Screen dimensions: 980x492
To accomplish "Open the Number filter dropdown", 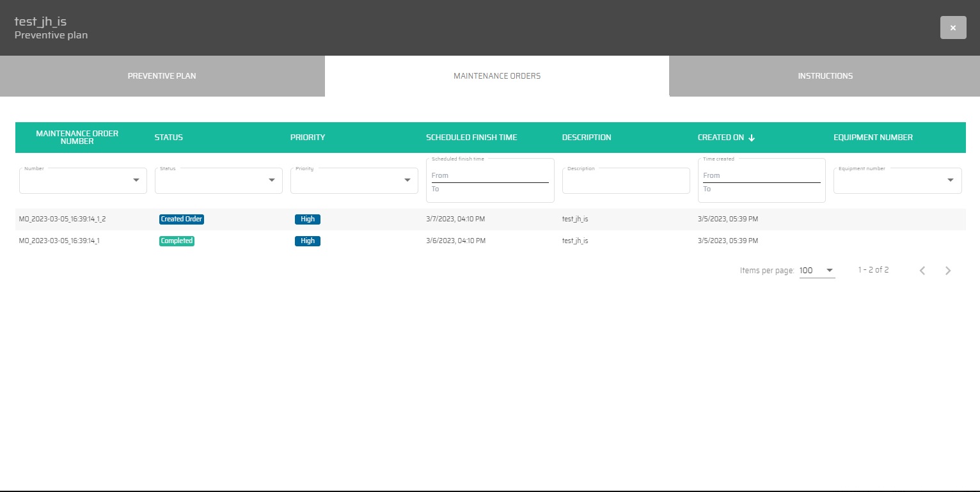I will coord(136,180).
